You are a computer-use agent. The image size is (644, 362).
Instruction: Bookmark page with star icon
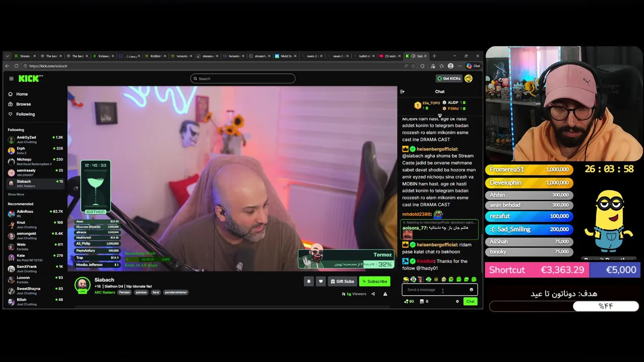point(414,66)
